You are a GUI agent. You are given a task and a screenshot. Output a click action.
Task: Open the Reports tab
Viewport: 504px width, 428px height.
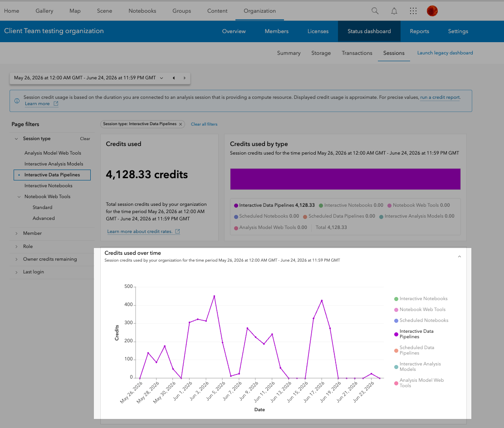pyautogui.click(x=419, y=31)
